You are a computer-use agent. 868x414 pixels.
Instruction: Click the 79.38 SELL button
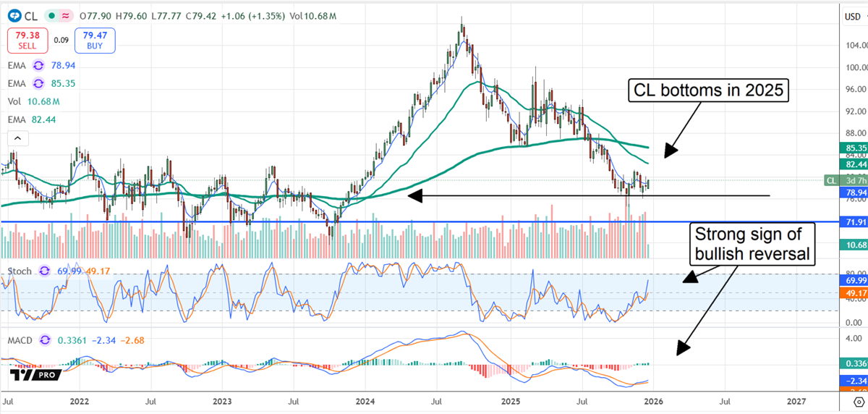(28, 41)
